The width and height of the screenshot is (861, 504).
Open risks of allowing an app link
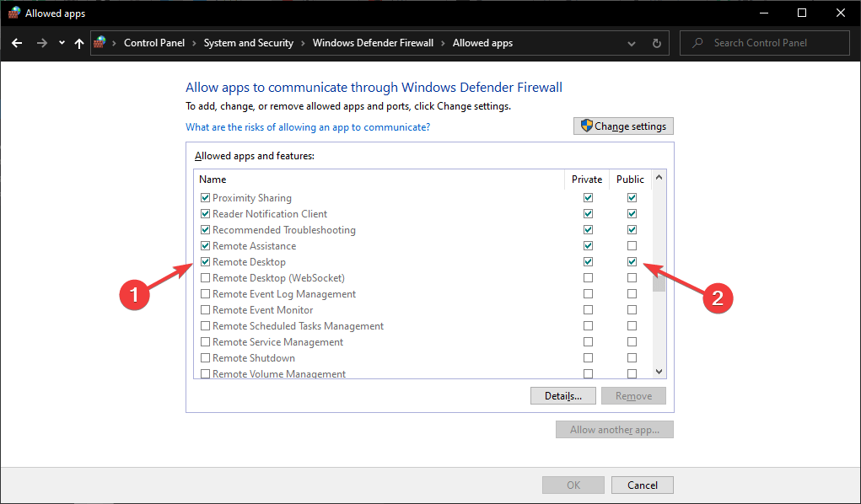(x=308, y=126)
